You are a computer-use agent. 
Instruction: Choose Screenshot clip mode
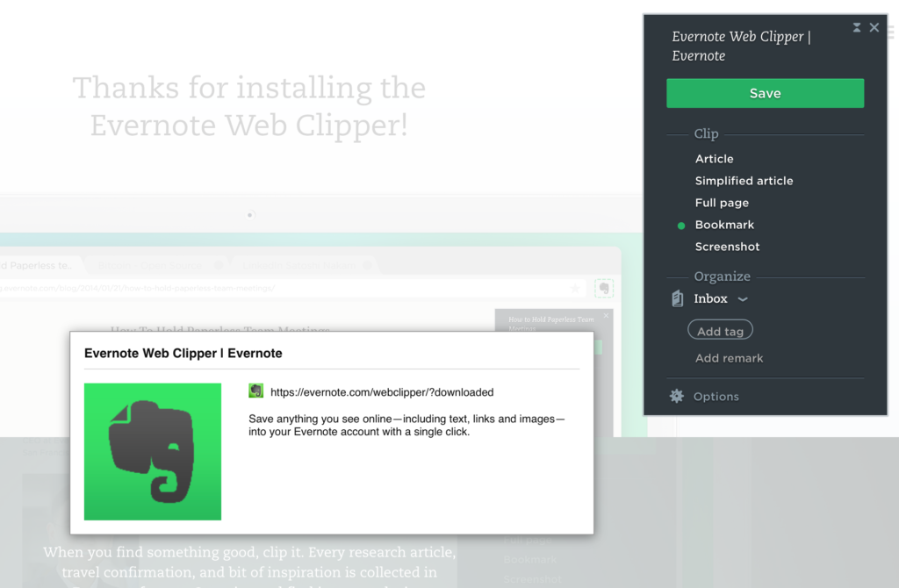click(x=727, y=247)
